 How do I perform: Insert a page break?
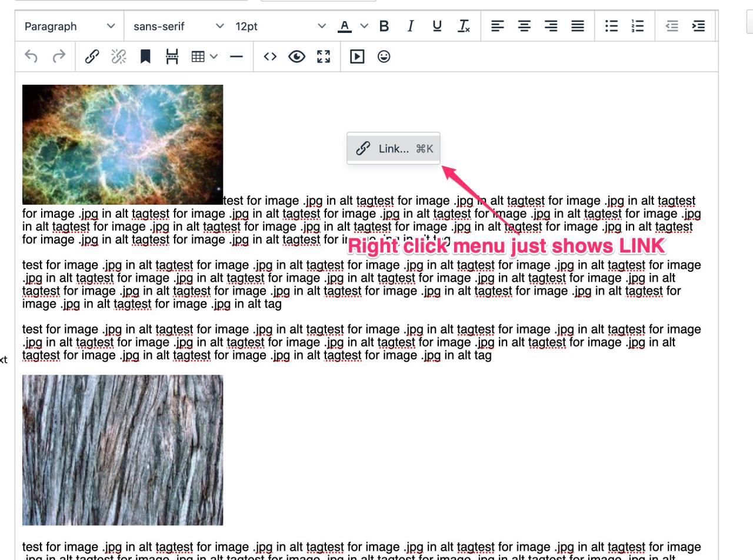[172, 56]
